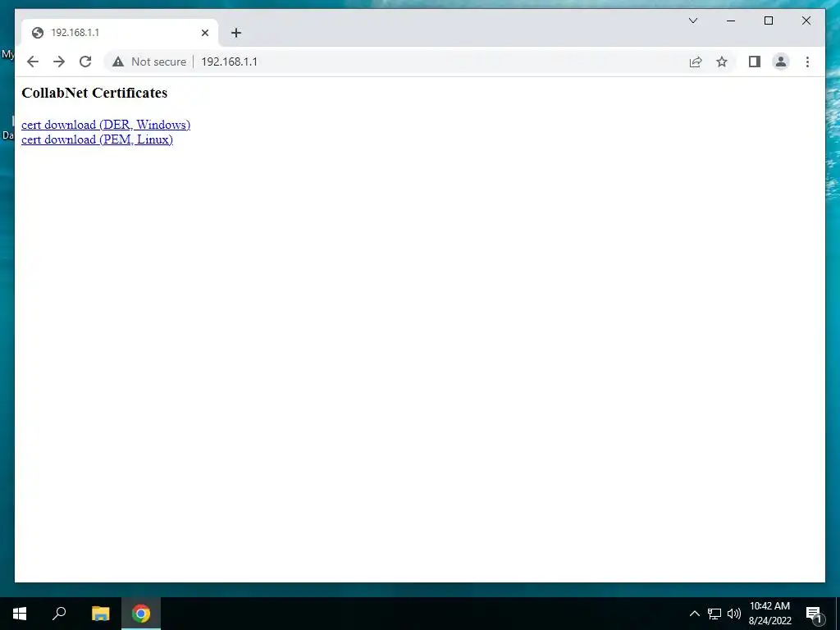
Task: Close the 192.168.1.1 tab
Action: point(204,33)
